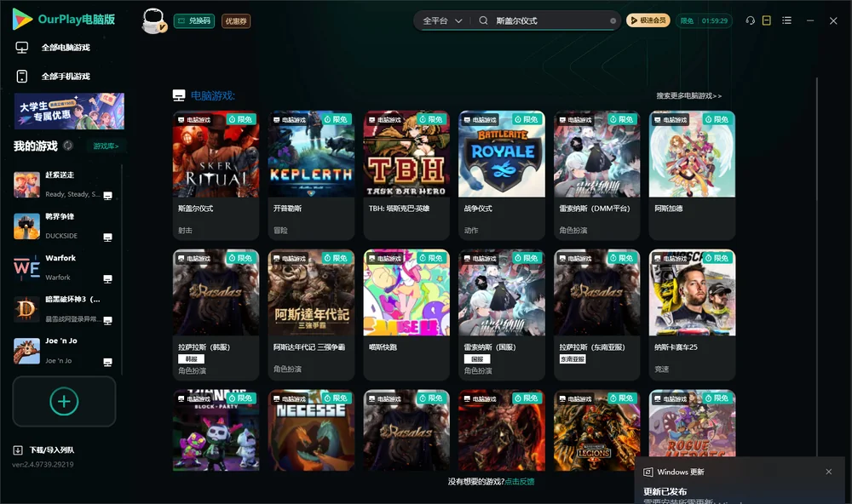
Task: Click the add game plus button
Action: (x=64, y=401)
